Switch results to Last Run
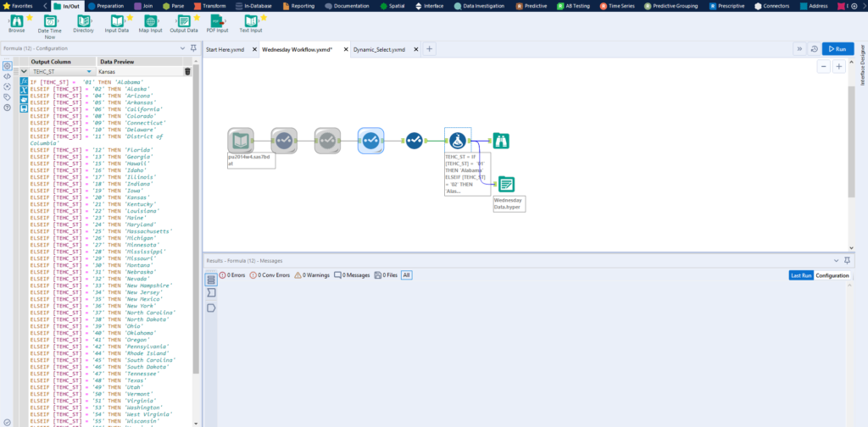Viewport: 868px width, 427px height. click(x=801, y=275)
